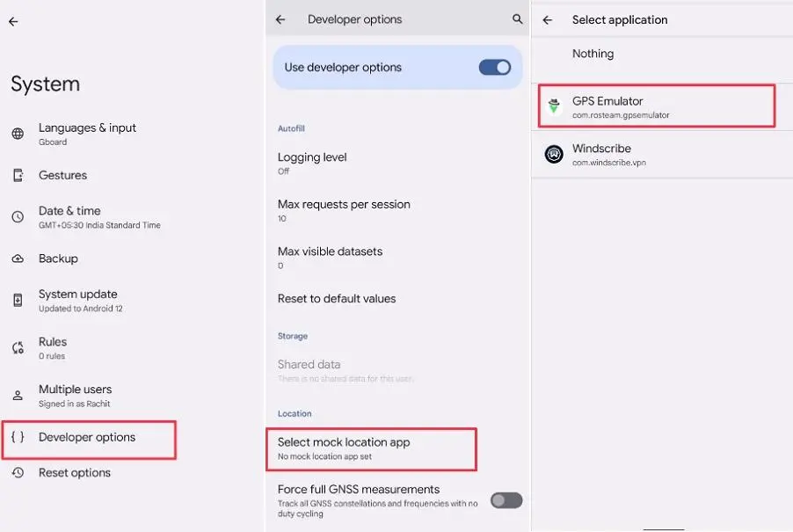
Task: Tap back arrow on Select application screen
Action: 547,19
